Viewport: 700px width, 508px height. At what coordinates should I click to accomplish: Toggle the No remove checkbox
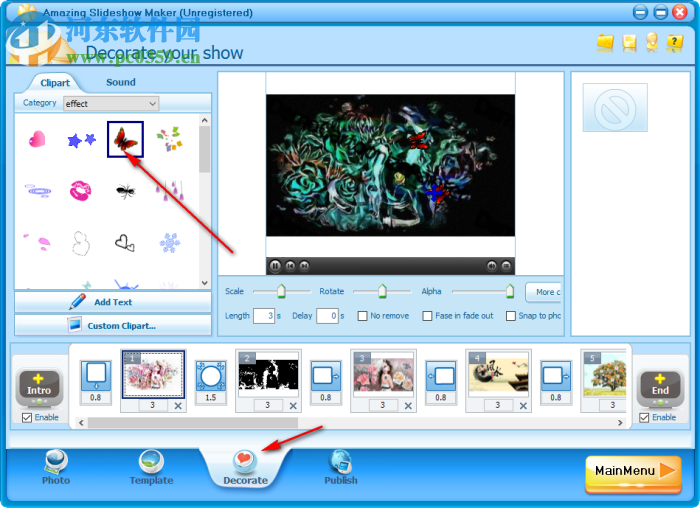(x=362, y=316)
